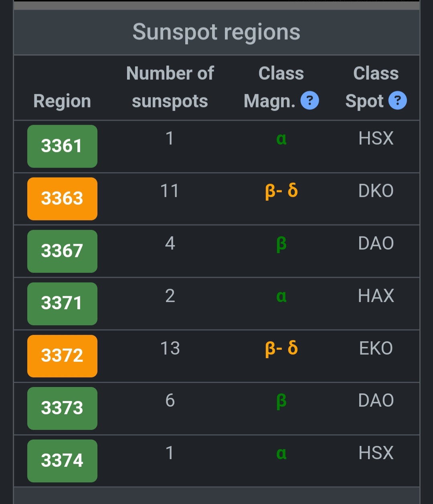This screenshot has width=433, height=504.
Task: Select region 3374 button
Action: coord(62,461)
